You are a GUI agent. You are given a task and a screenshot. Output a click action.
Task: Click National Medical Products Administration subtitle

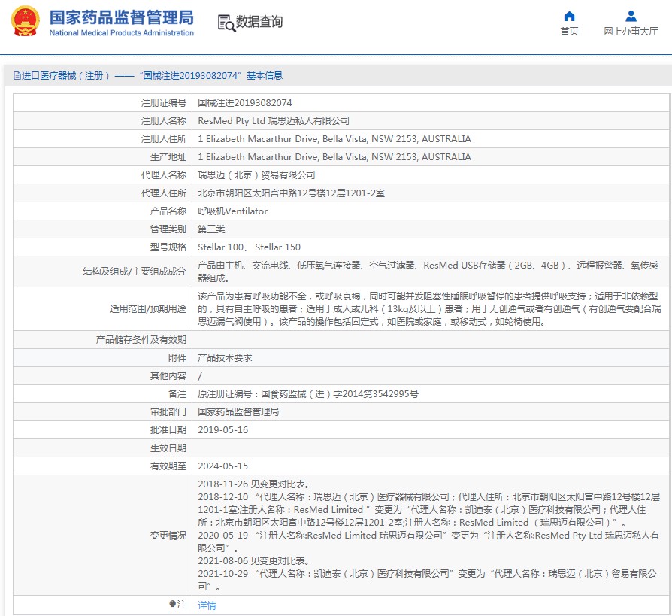(x=122, y=33)
